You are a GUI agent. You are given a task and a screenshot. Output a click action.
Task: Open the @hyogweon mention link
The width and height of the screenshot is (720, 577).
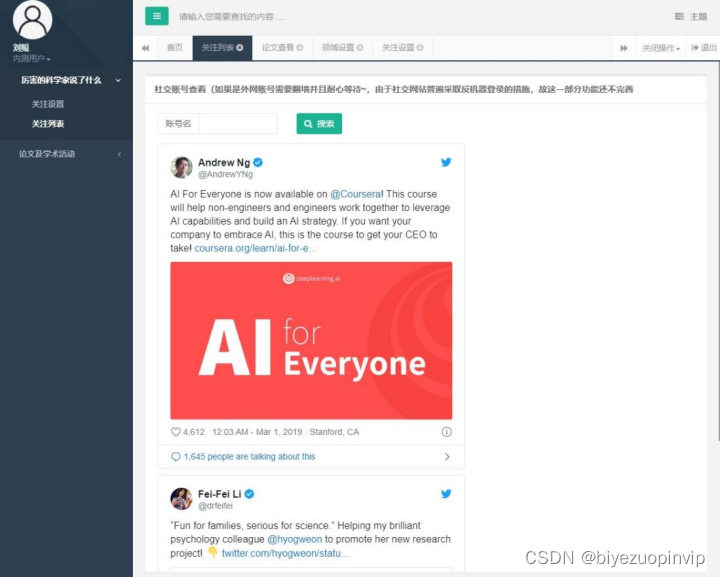coord(294,539)
